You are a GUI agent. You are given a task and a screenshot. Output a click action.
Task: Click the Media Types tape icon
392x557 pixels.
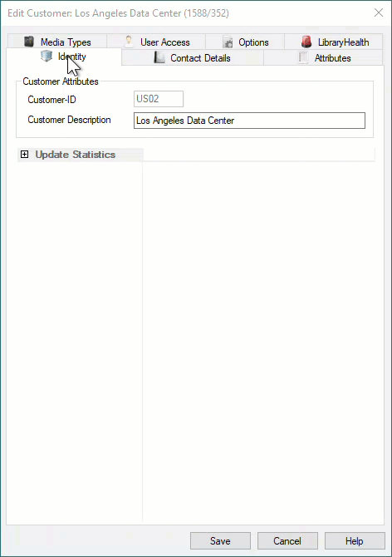pyautogui.click(x=29, y=42)
